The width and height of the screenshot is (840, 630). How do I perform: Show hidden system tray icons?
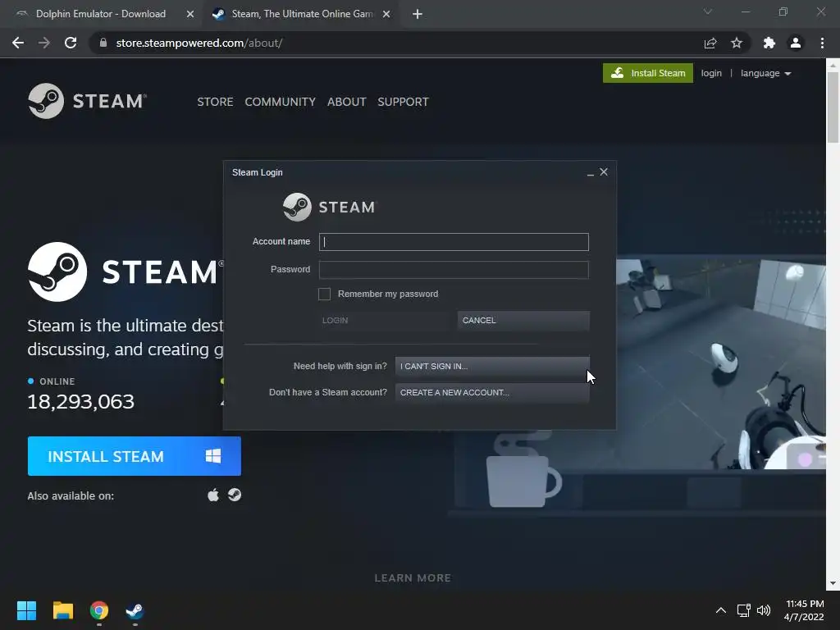721,610
